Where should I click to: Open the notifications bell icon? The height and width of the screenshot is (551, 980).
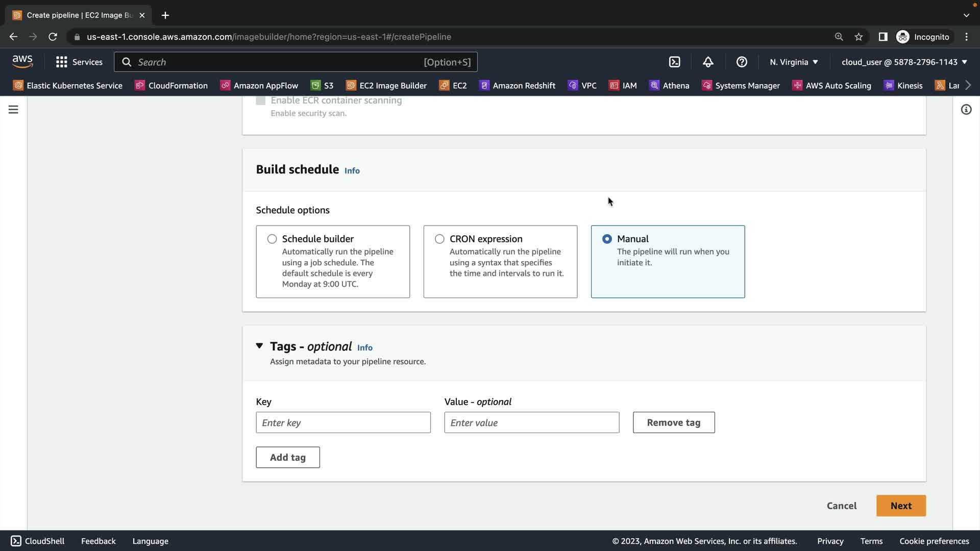click(x=708, y=62)
